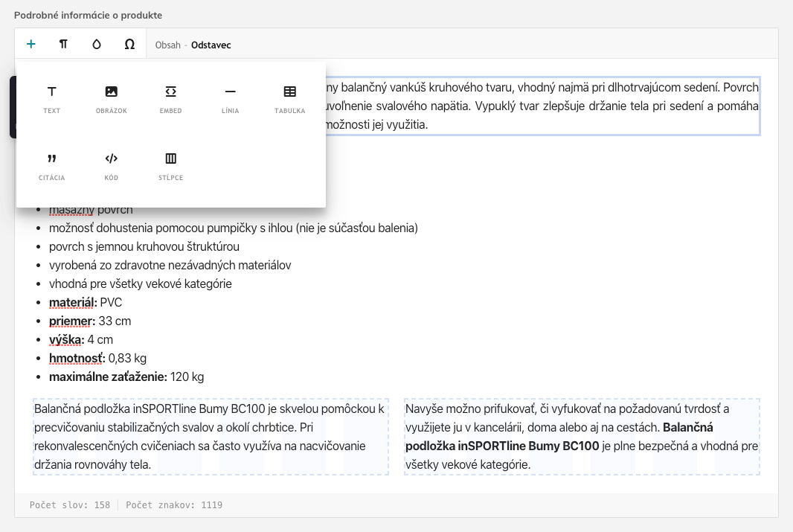Screen dimensions: 793x532
Task: Click the 'povrch s jemnou kruhovou štruktúrou' item
Action: point(144,247)
